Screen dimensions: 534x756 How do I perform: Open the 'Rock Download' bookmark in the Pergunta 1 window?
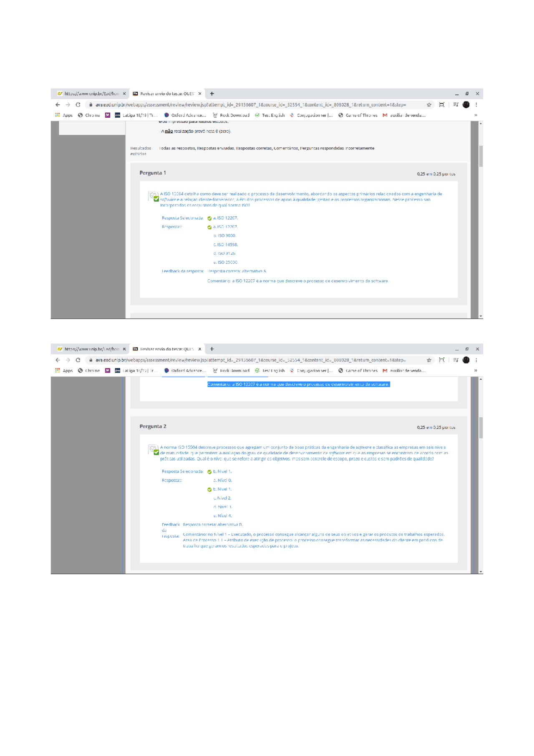click(x=231, y=115)
